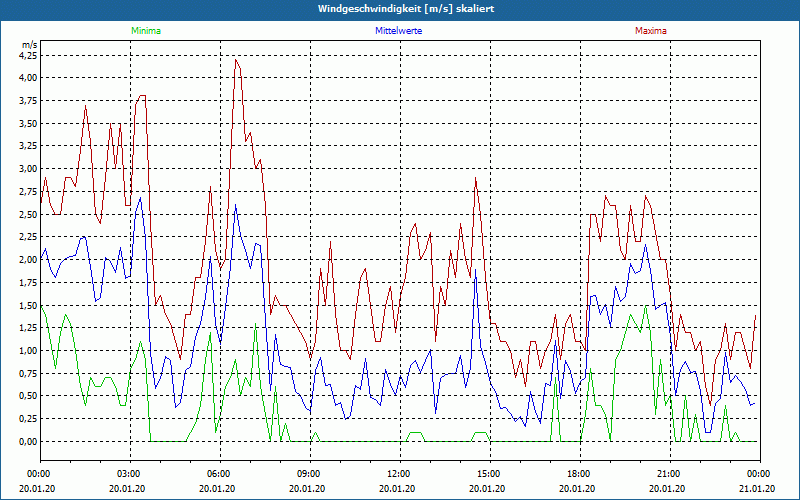Click the 18:00 time axis label

(580, 474)
